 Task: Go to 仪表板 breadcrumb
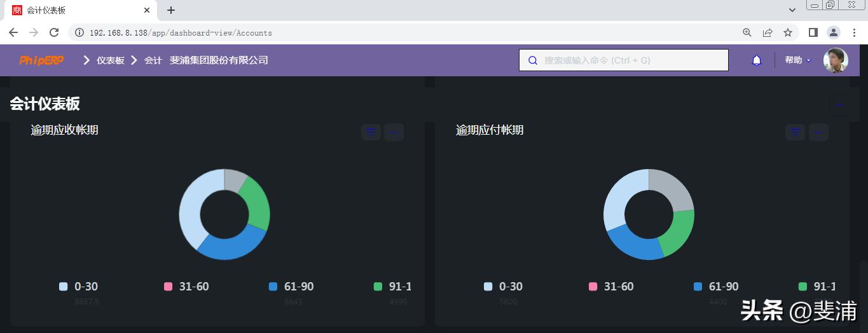click(111, 60)
